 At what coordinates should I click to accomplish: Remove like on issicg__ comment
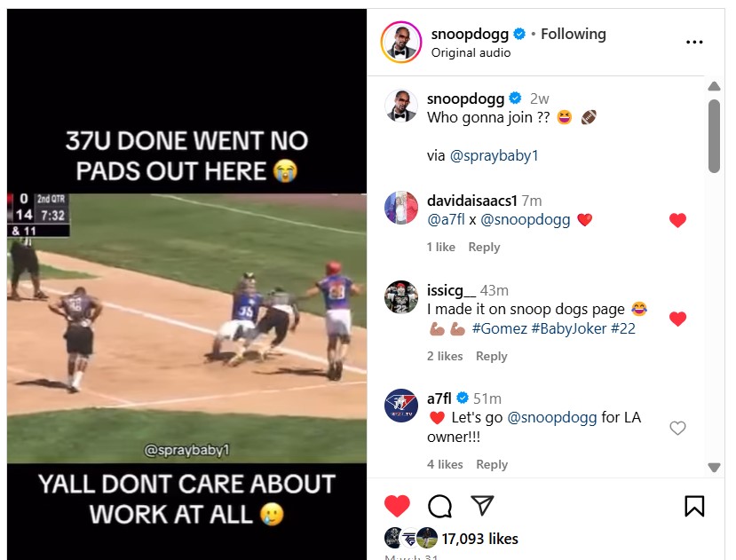(677, 319)
